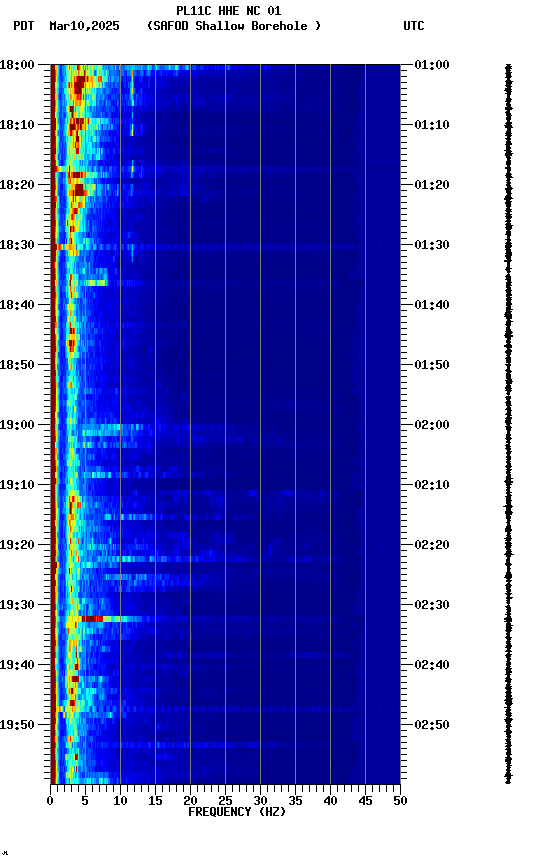Click the FREQUENCY (HZ) axis label
Viewport: 552px width, 864px height.
237,812
